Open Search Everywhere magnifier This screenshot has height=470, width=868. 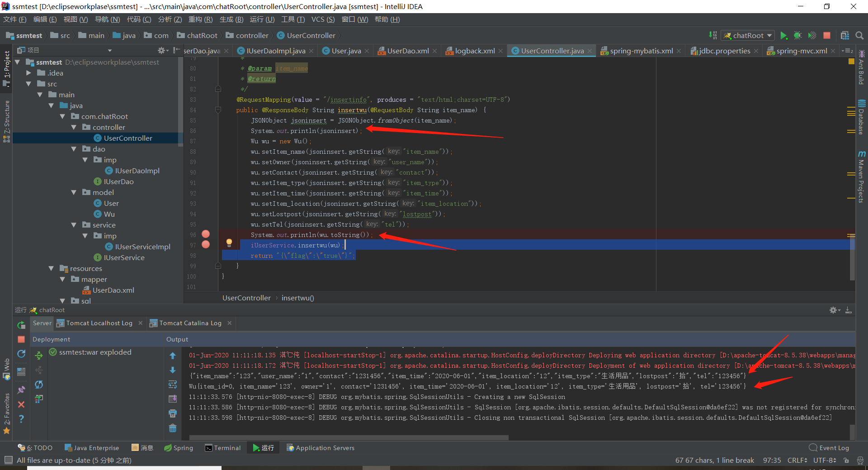(859, 35)
